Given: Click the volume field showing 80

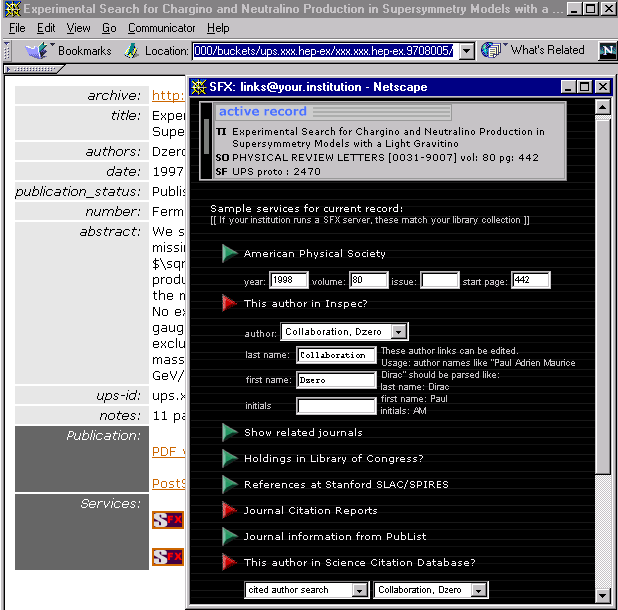Looking at the screenshot, I should tap(369, 280).
